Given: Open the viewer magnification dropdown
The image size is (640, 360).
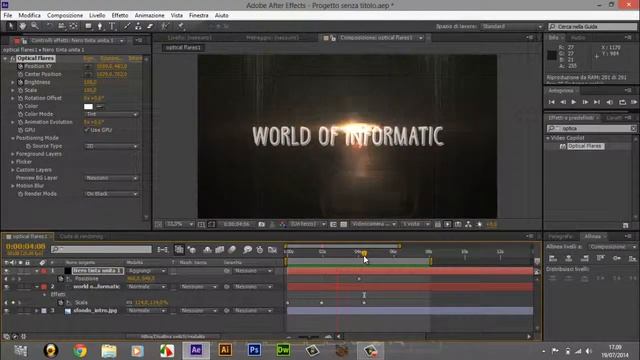Looking at the screenshot, I should [180, 224].
